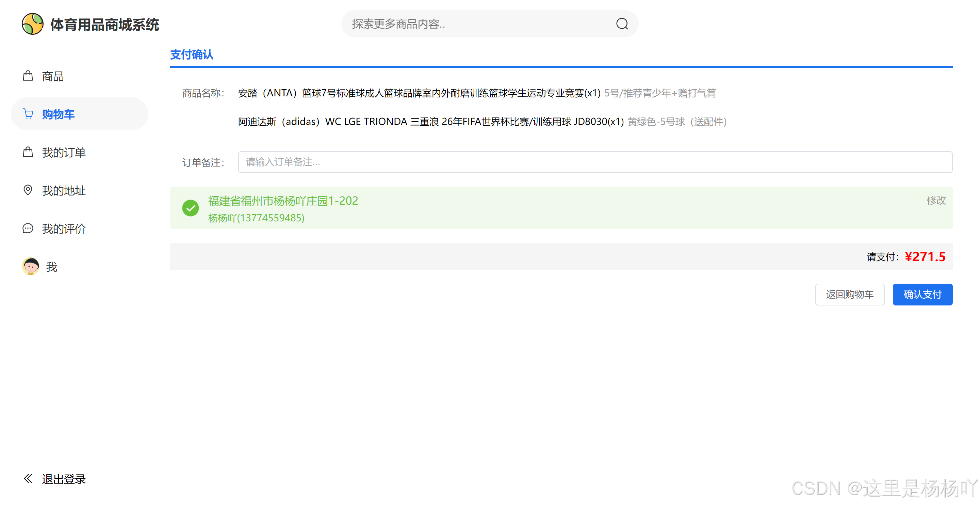Click the double-arrow icon beside 退出登录
The image size is (980, 505).
[x=28, y=478]
